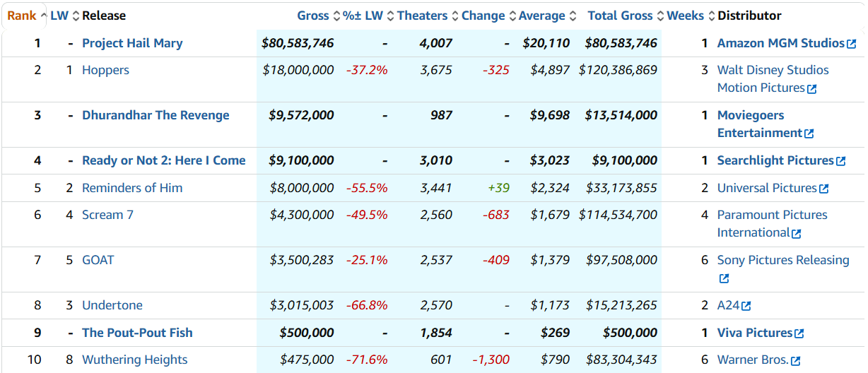The height and width of the screenshot is (373, 868).
Task: Open external link icon beside A24
Action: (x=746, y=306)
